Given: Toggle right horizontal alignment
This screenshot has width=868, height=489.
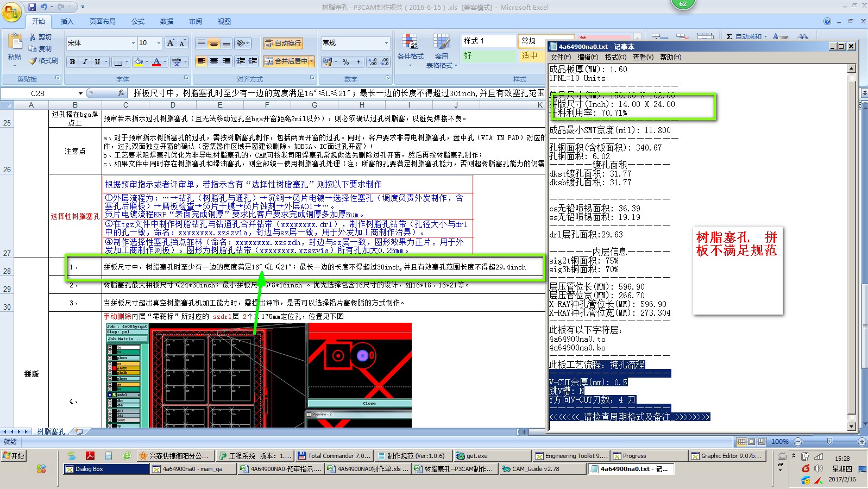Looking at the screenshot, I should [227, 61].
